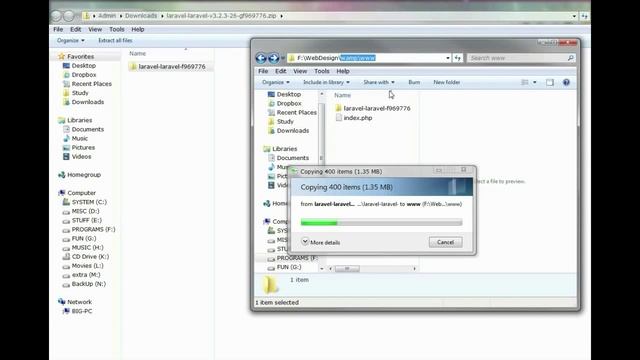The width and height of the screenshot is (640, 360).
Task: Click the copy progress bar
Action: click(x=381, y=222)
